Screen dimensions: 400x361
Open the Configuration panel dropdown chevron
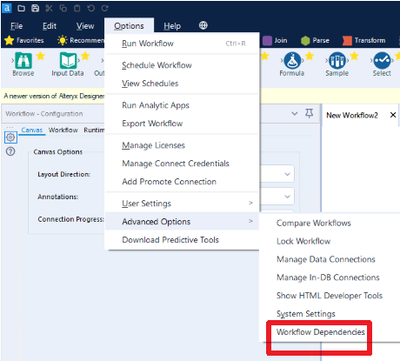295,113
